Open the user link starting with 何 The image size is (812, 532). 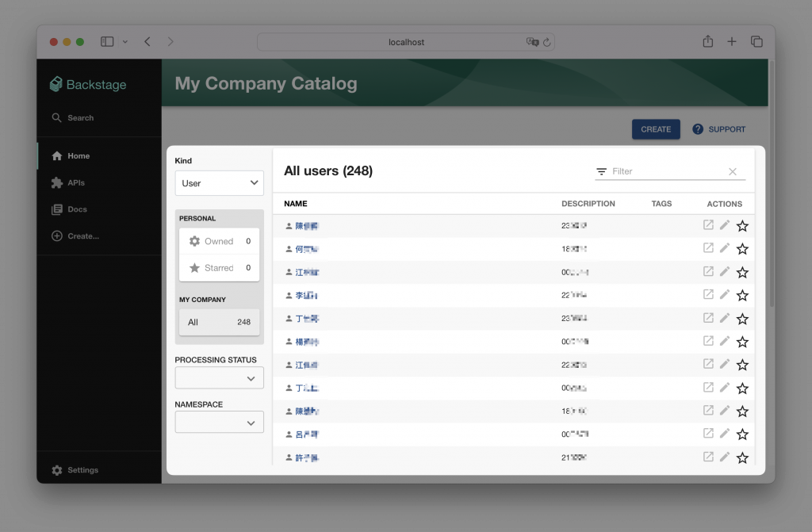point(307,249)
